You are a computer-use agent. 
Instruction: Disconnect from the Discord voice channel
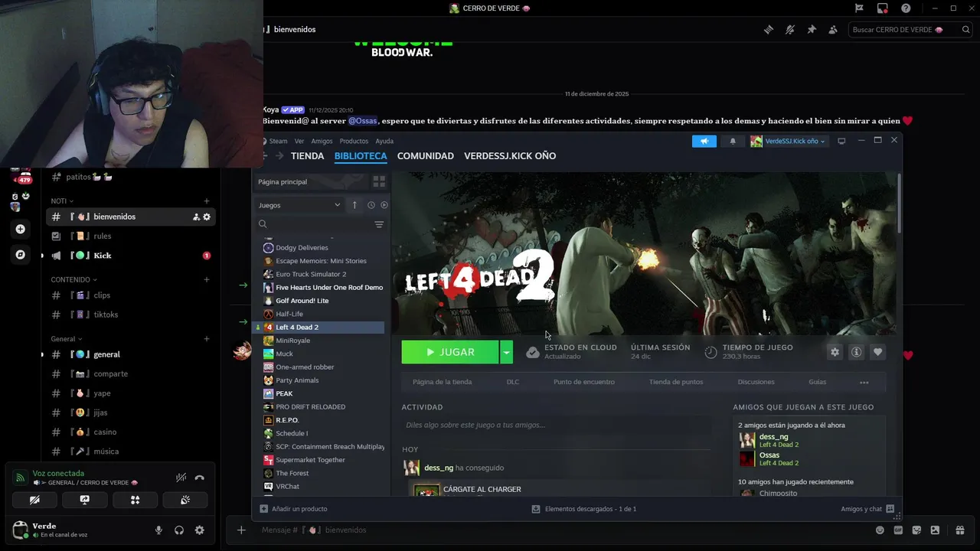[x=200, y=478]
